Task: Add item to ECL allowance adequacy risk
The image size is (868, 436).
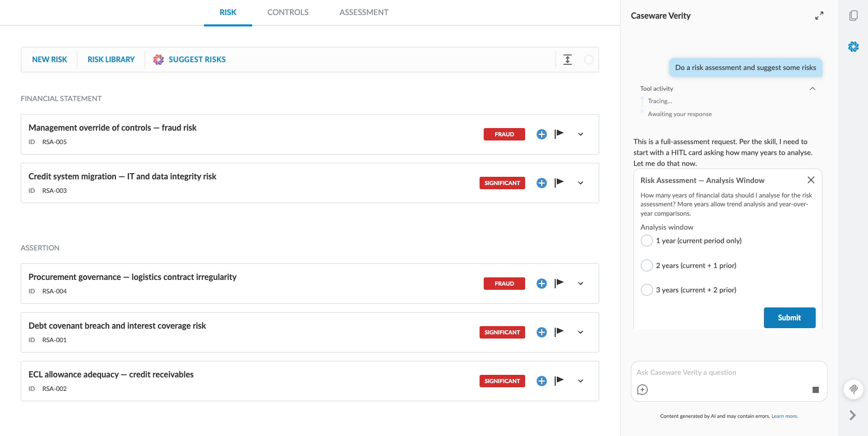Action: 542,381
